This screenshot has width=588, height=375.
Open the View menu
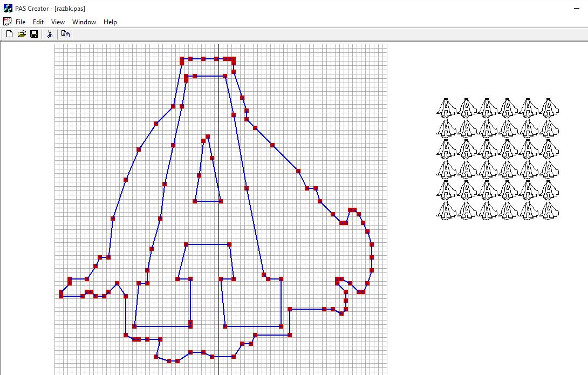[57, 22]
